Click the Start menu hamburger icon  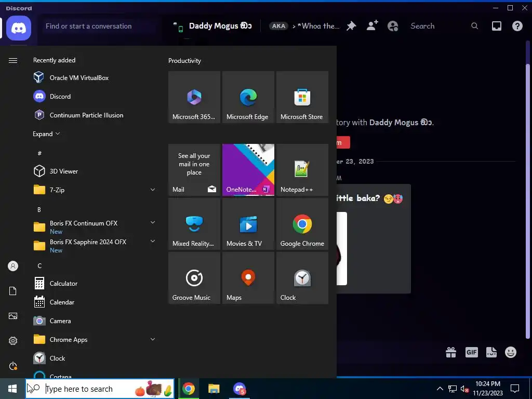tap(13, 60)
